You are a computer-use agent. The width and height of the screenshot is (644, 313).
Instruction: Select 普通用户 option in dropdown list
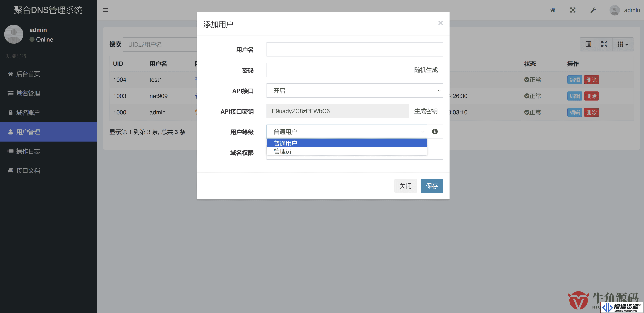tap(346, 143)
